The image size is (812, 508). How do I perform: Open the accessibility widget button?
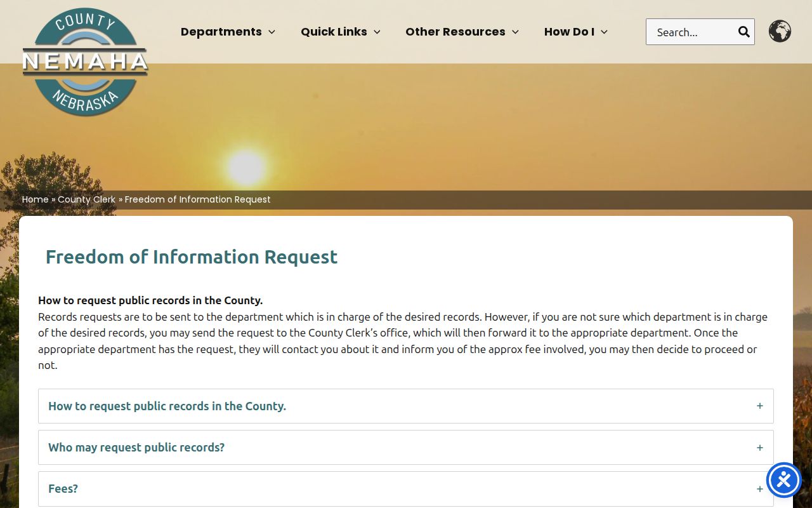[x=783, y=480]
